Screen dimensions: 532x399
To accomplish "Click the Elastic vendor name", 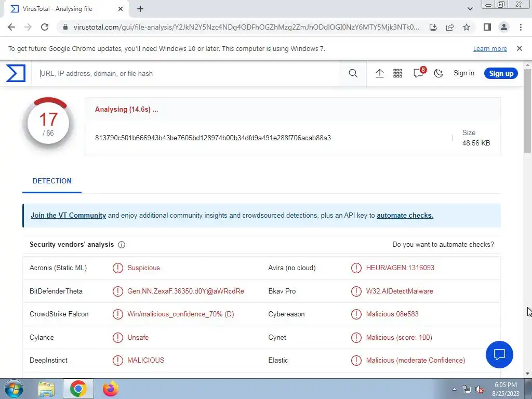I will click(278, 361).
